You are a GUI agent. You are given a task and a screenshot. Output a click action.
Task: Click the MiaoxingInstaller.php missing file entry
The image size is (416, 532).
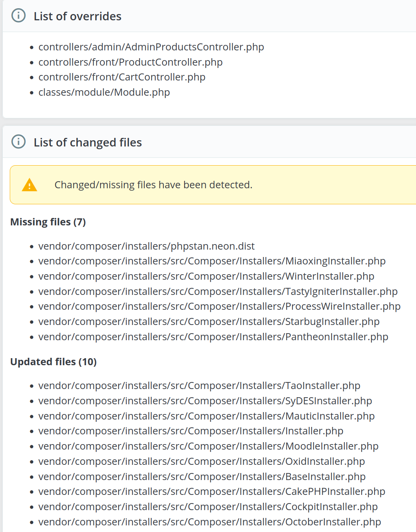point(212,261)
